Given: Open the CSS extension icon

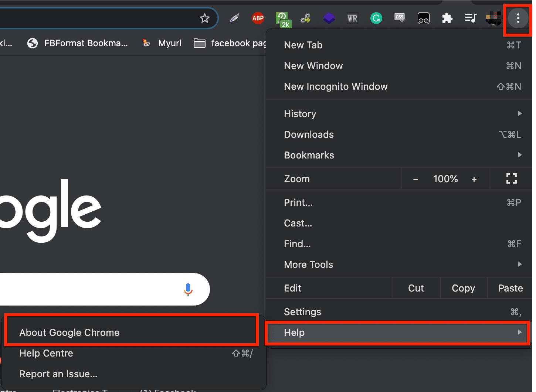Looking at the screenshot, I should pos(400,18).
